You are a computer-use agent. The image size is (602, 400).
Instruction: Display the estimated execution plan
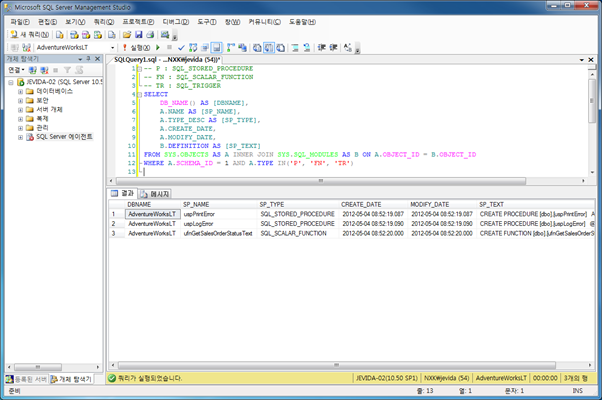193,48
